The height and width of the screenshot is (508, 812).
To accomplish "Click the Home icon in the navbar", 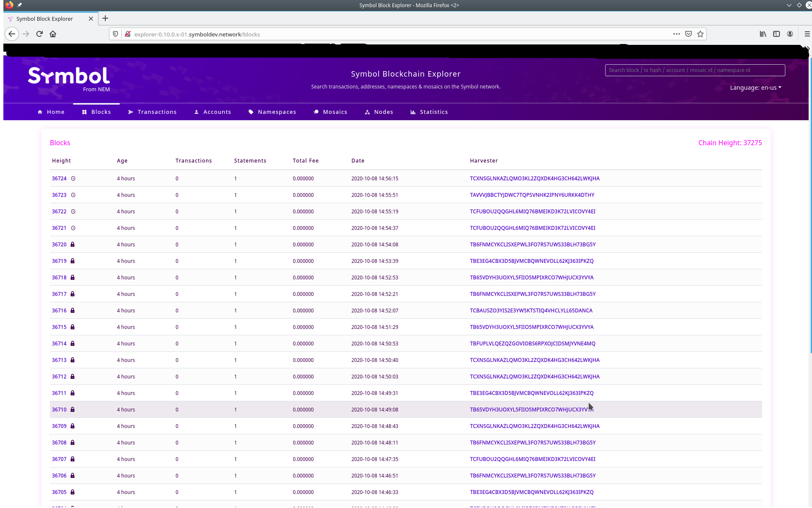I will click(x=40, y=112).
